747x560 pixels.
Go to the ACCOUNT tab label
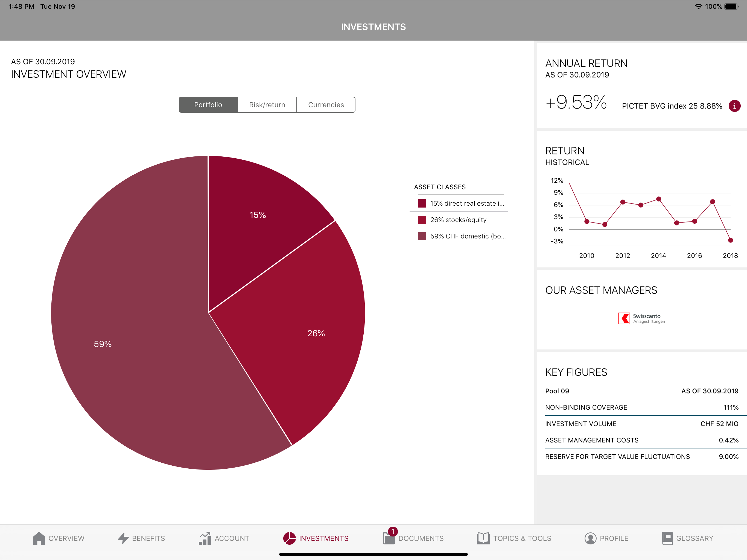(x=232, y=538)
